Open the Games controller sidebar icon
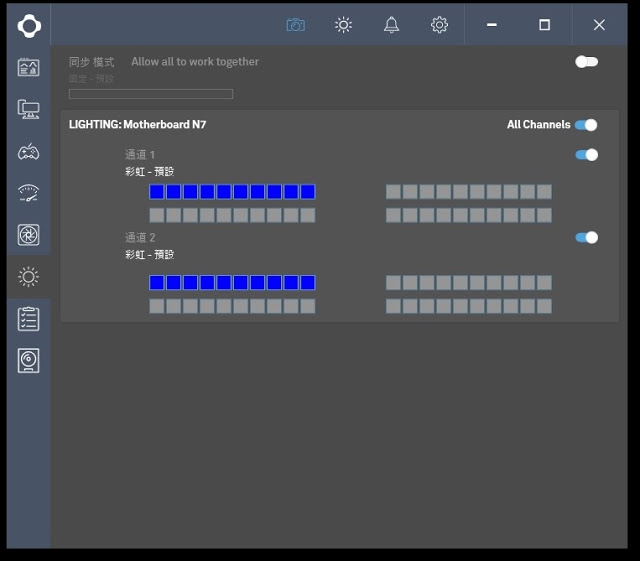 point(29,152)
